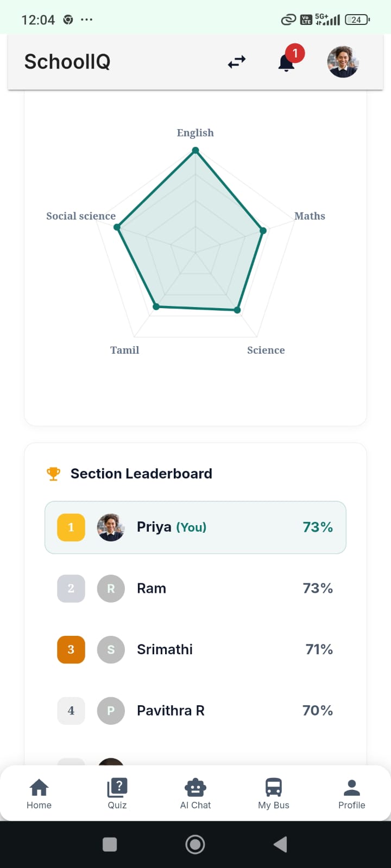Tap the orange rank 3 badge
The image size is (391, 868).
click(x=71, y=649)
